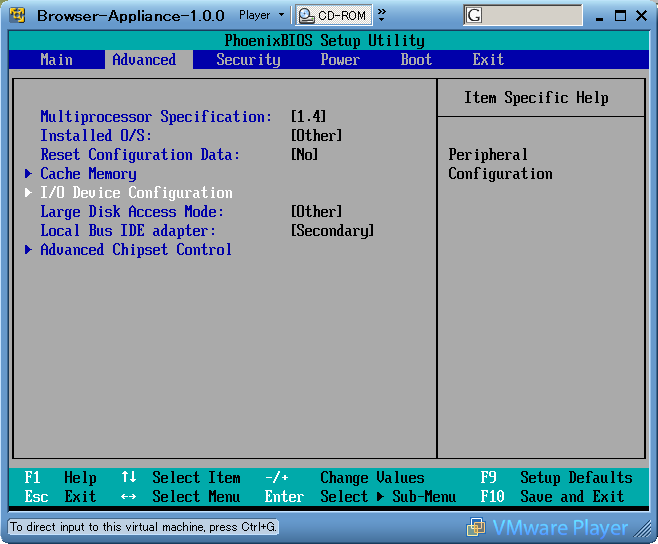Click the CD-ROM device button
The image size is (658, 544).
pyautogui.click(x=333, y=16)
